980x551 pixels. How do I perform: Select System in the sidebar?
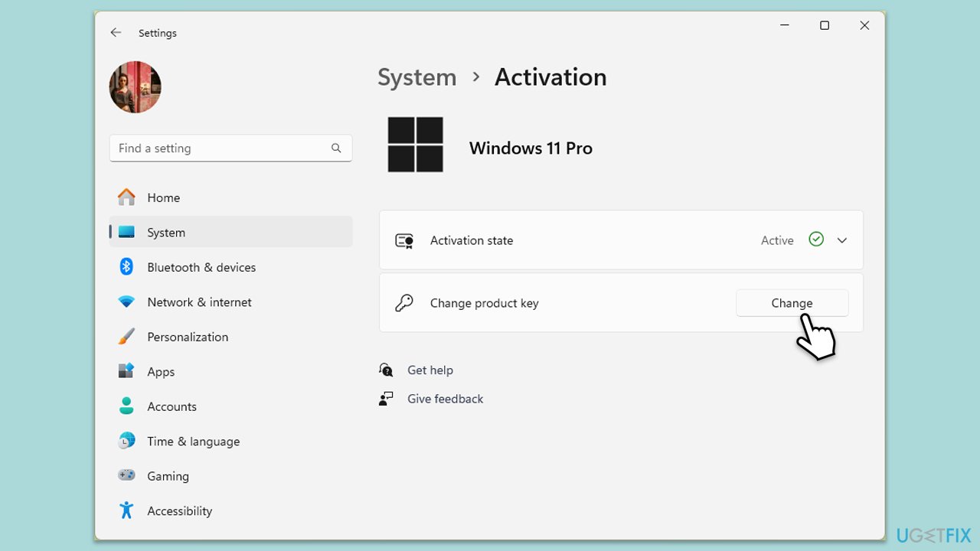click(230, 232)
